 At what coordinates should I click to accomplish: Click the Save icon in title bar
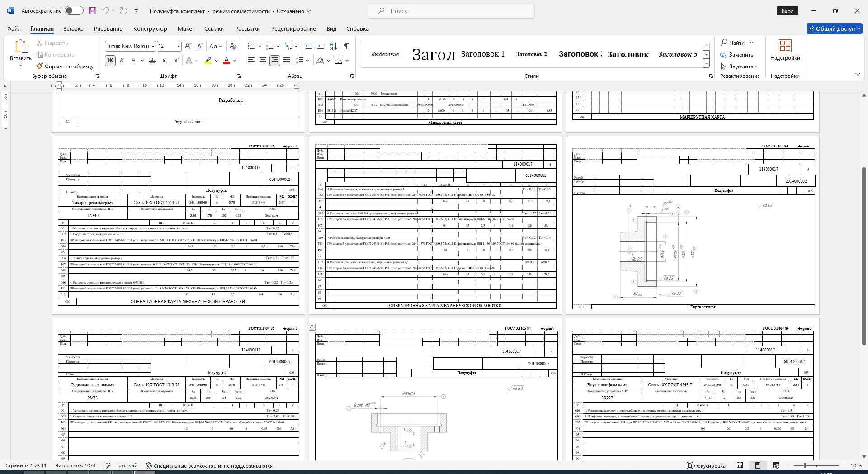pyautogui.click(x=93, y=11)
